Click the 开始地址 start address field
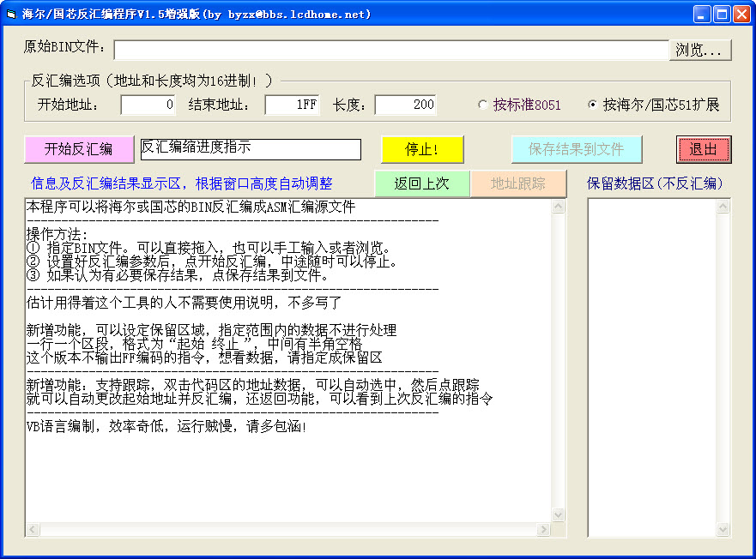Viewport: 756px width, 559px height. [148, 105]
